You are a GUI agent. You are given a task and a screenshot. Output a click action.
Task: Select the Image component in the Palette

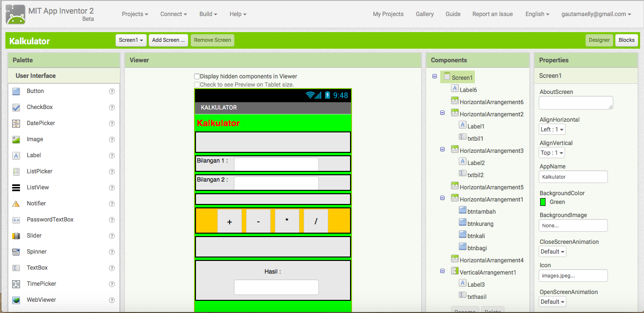35,139
